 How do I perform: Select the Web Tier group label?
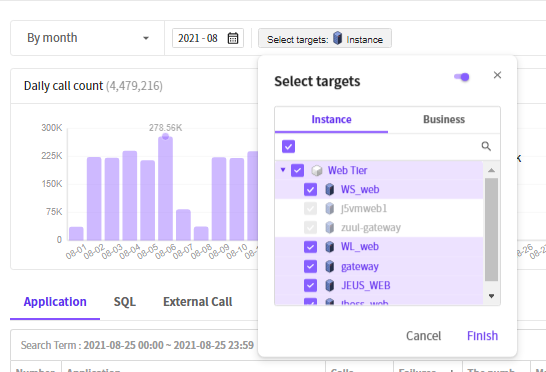(348, 171)
